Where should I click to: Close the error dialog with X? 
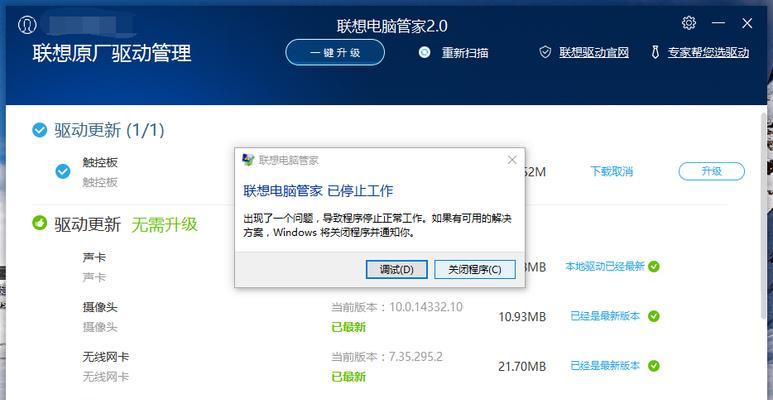(512, 160)
